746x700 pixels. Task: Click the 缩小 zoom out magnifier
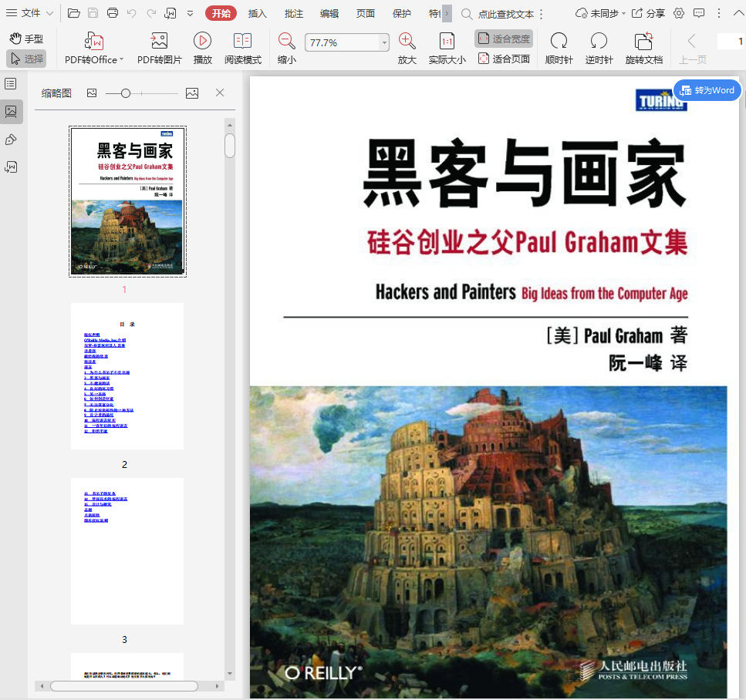click(286, 48)
